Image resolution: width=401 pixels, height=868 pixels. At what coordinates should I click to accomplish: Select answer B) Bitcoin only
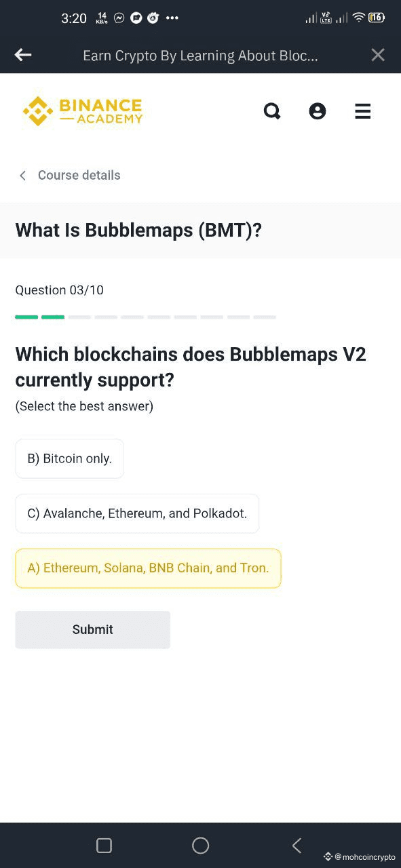coord(70,458)
